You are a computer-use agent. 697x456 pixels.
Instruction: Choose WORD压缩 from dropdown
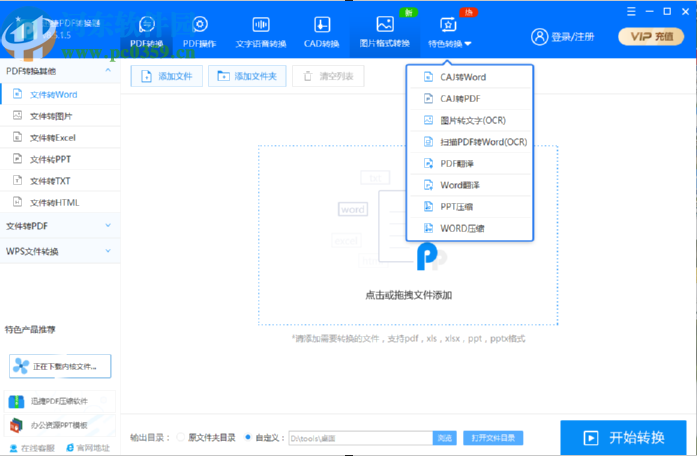[470, 228]
